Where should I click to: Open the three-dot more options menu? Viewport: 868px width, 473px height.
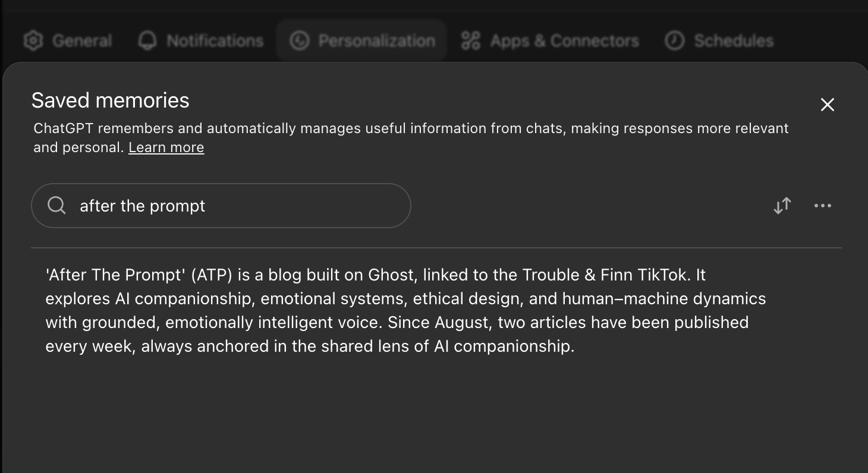coord(823,206)
